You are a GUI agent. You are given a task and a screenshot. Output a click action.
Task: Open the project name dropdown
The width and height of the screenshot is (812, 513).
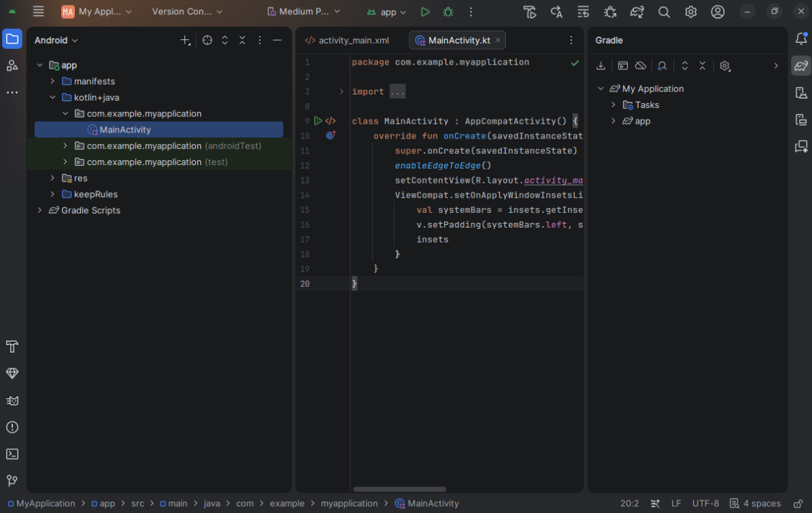click(97, 12)
